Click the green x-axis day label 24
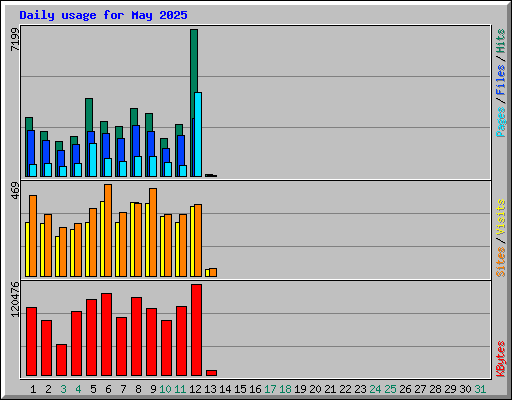512x400 pixels. click(375, 389)
